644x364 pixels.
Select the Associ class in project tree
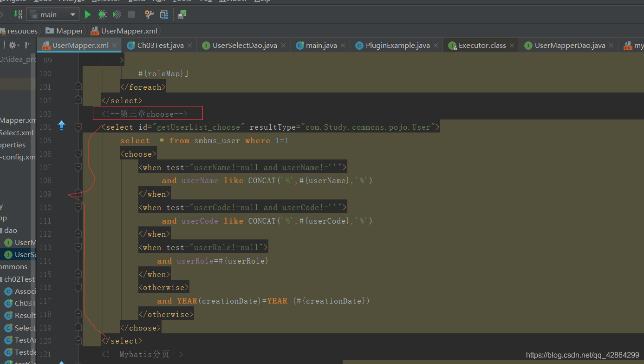point(20,291)
